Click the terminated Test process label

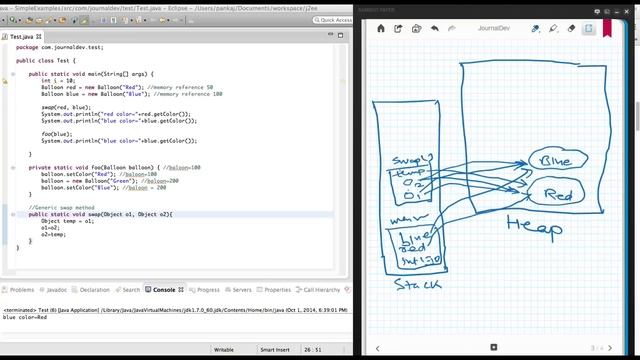tap(175, 310)
